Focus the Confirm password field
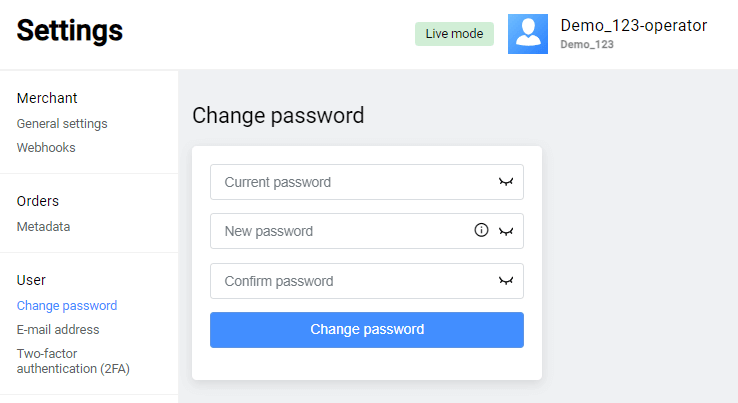Screen dimensions: 738x403 pyautogui.click(x=350, y=281)
